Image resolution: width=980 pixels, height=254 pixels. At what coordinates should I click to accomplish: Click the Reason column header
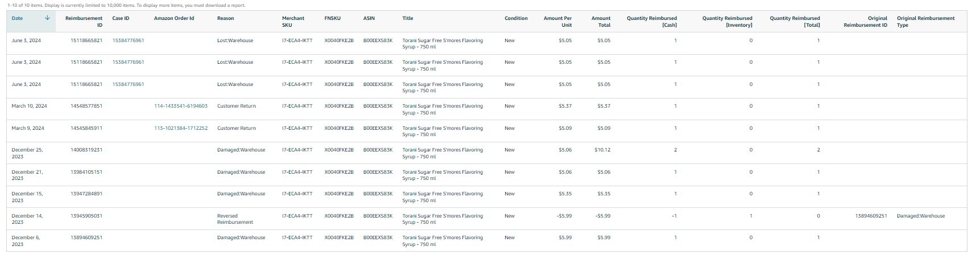pos(225,18)
